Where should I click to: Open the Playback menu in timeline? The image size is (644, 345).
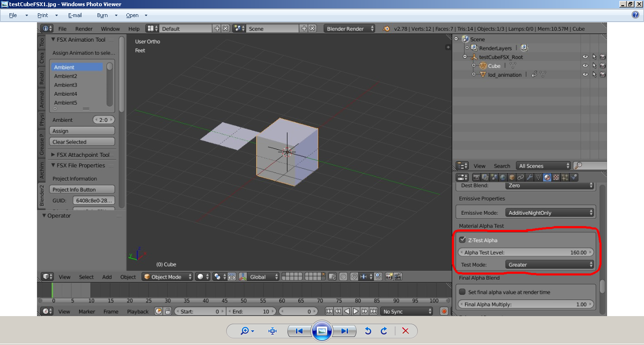coord(138,311)
